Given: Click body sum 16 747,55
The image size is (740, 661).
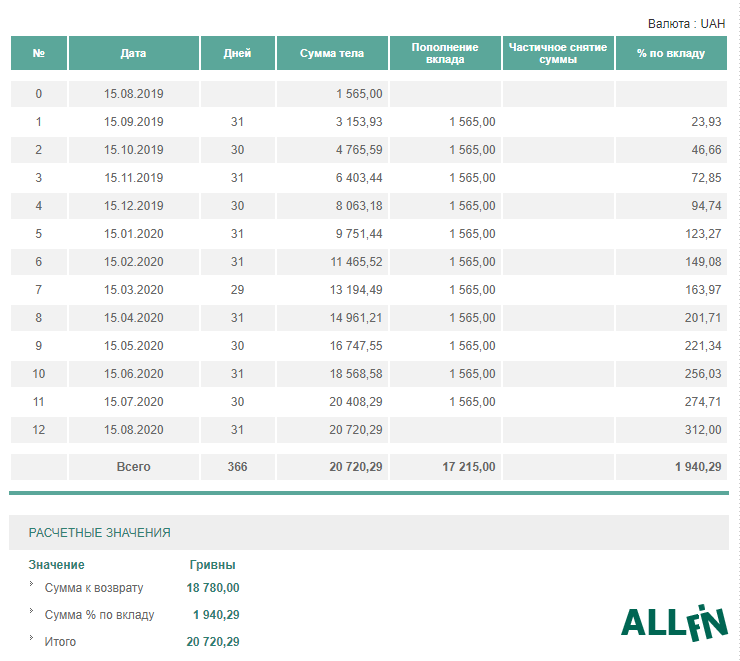Looking at the screenshot, I should point(356,346).
